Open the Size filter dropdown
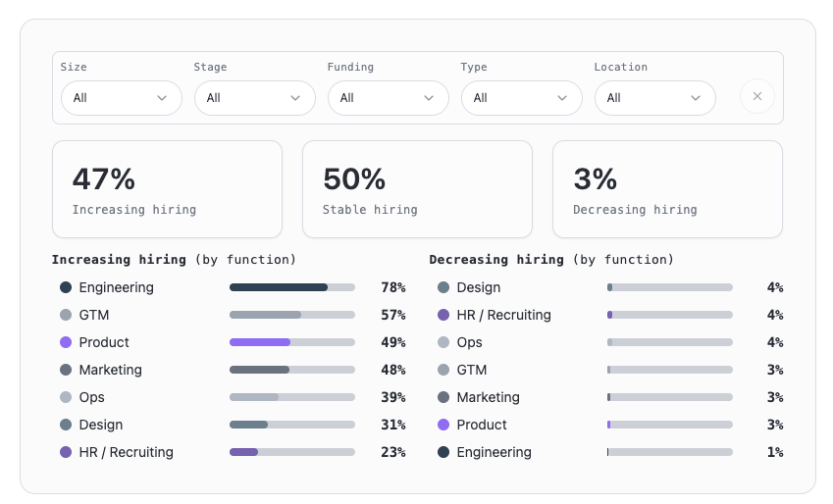The width and height of the screenshot is (833, 504). click(x=121, y=98)
